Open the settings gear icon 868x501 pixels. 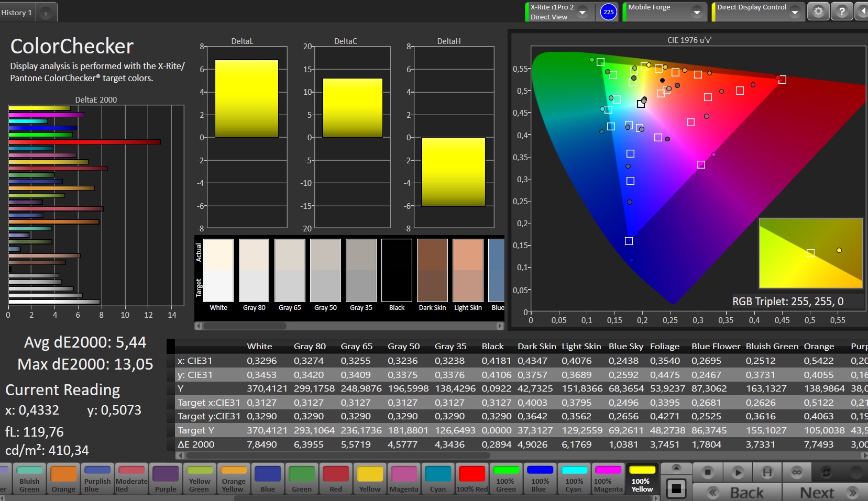click(818, 12)
